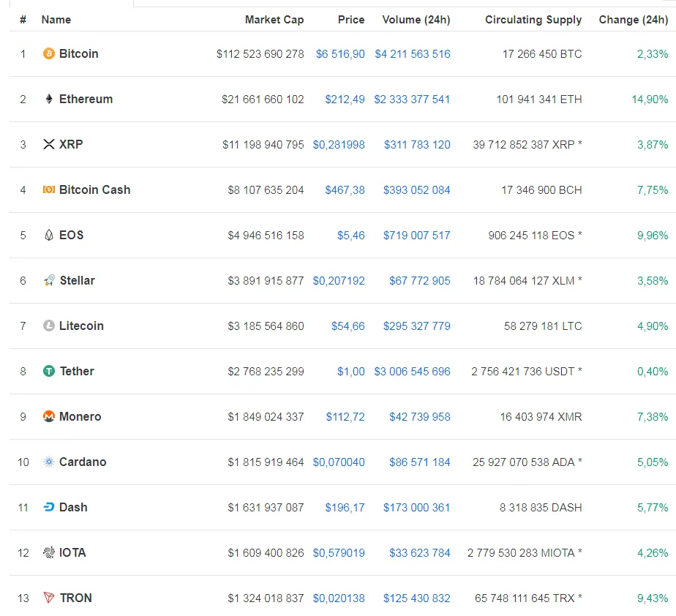Viewport: 676px width, 616px height.
Task: Click Dash price $196,17
Action: coord(345,508)
